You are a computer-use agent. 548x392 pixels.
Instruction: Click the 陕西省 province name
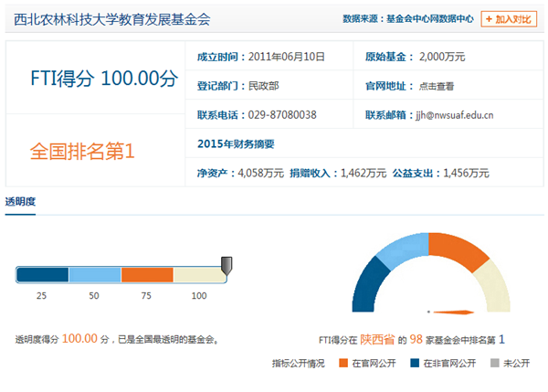377,339
